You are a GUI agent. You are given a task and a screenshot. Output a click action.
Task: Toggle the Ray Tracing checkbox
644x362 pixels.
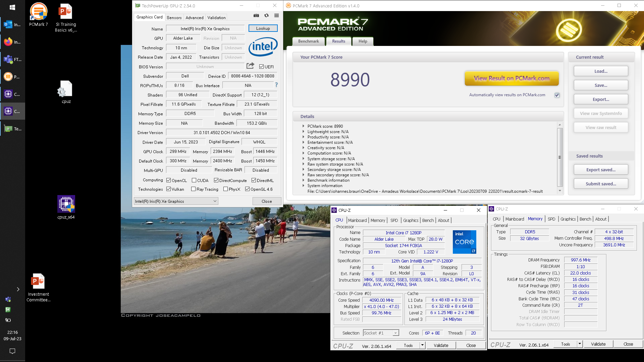[x=193, y=189]
